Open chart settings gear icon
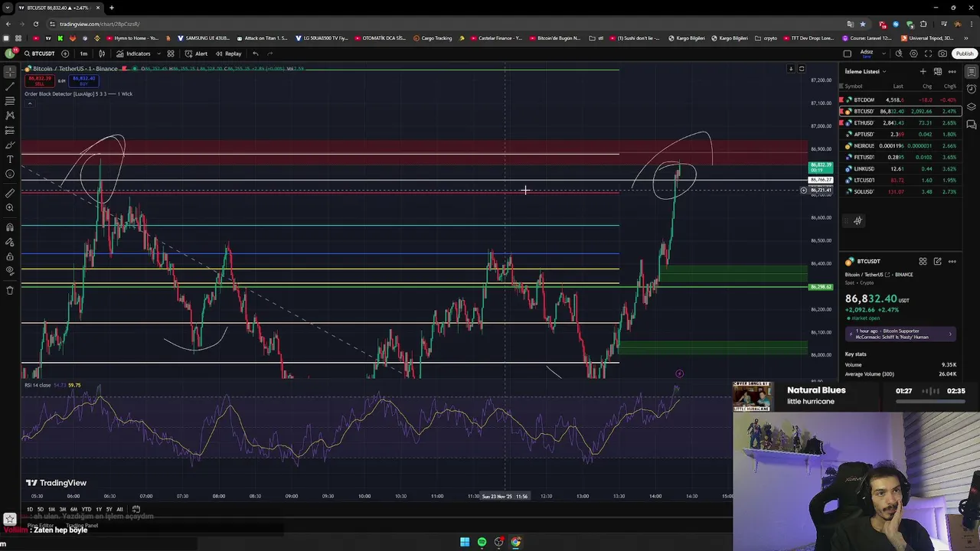Viewport: 980px width, 551px height. (x=913, y=54)
